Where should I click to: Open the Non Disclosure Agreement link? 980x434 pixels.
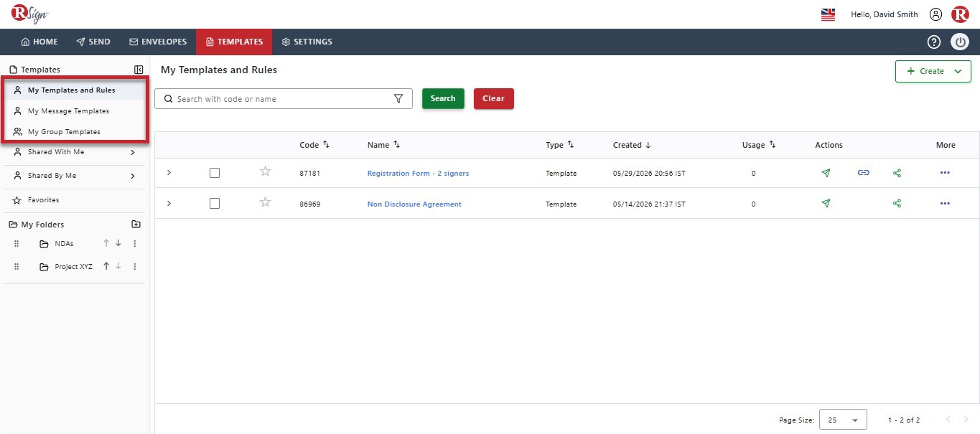click(x=414, y=204)
